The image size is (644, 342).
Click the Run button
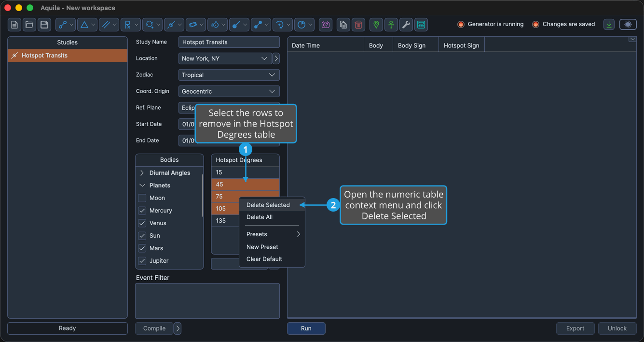(306, 328)
